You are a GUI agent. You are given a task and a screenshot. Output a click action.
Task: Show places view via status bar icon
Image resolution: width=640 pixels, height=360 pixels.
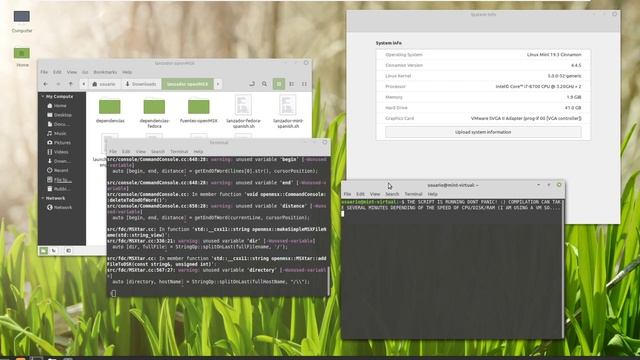tap(44, 251)
